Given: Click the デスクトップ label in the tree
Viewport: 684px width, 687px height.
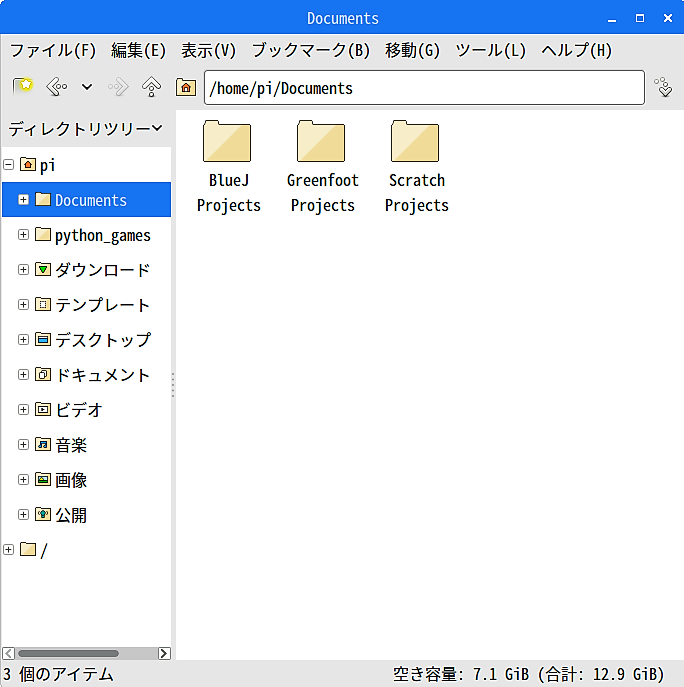Looking at the screenshot, I should pos(103,340).
